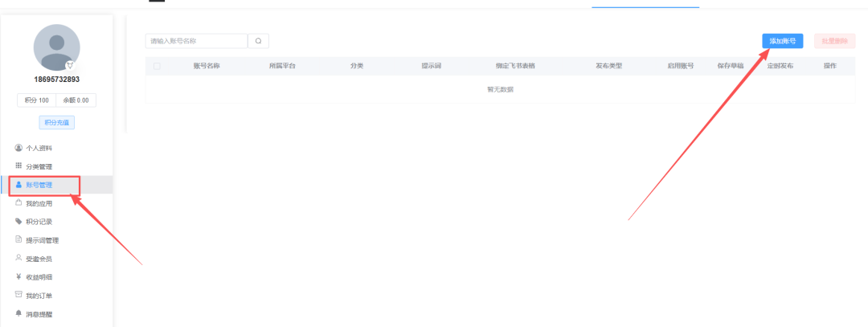Click the 收益明细 yen icon
Image resolution: width=868 pixels, height=327 pixels.
pos(18,276)
